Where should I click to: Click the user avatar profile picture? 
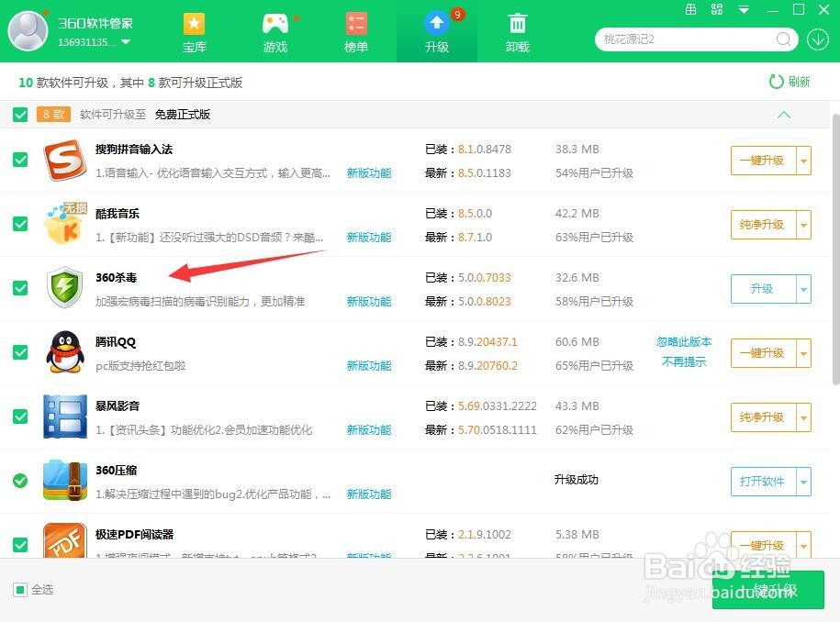28,30
